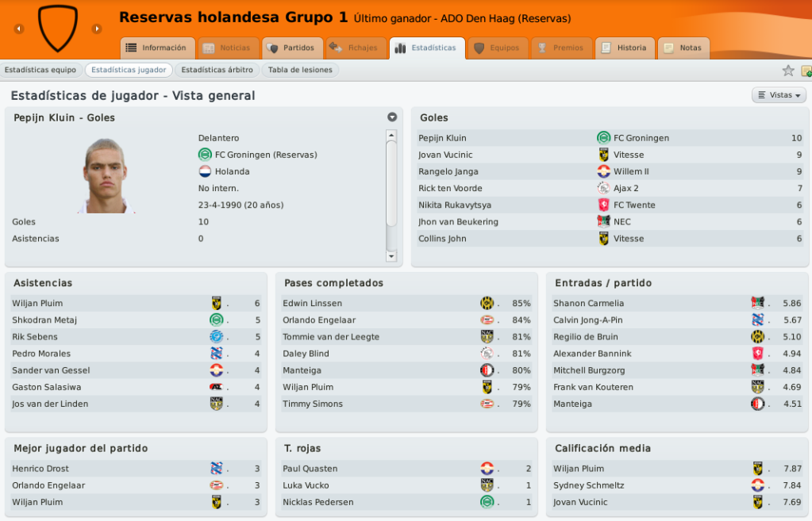Switch to Tabla de lesiones view
Screen dimensions: 812x521
(300, 70)
